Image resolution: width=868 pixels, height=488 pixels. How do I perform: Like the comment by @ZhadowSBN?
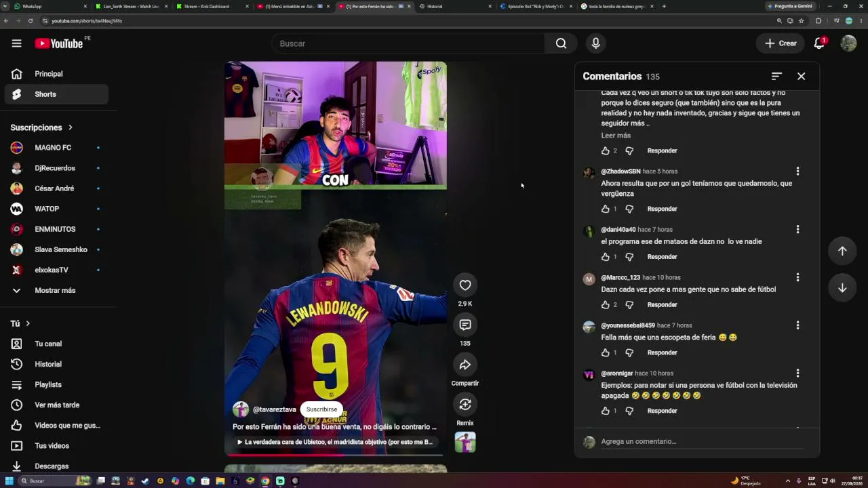pyautogui.click(x=606, y=209)
